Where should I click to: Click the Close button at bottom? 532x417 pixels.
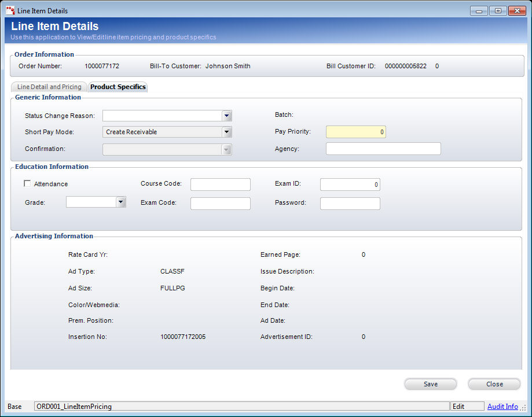(x=494, y=384)
